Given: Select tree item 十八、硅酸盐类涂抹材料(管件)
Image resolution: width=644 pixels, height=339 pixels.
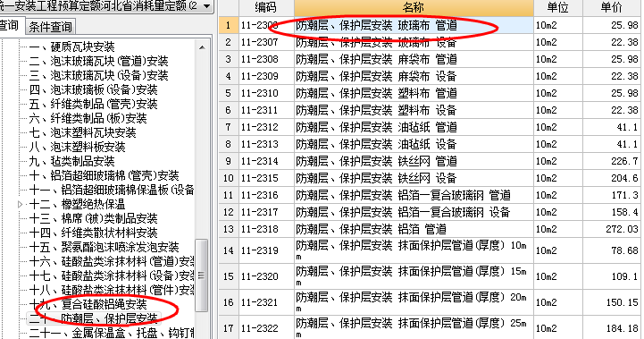Looking at the screenshot, I should 112,290.
